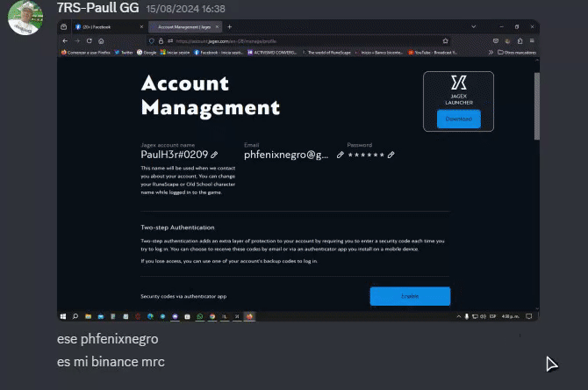Click the taskbar clock 4:38 p.m.
588x390 pixels.
point(511,316)
